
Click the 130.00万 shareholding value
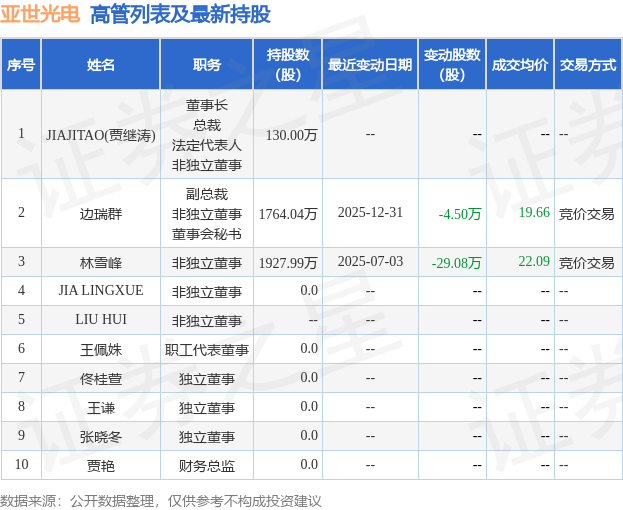tap(291, 135)
